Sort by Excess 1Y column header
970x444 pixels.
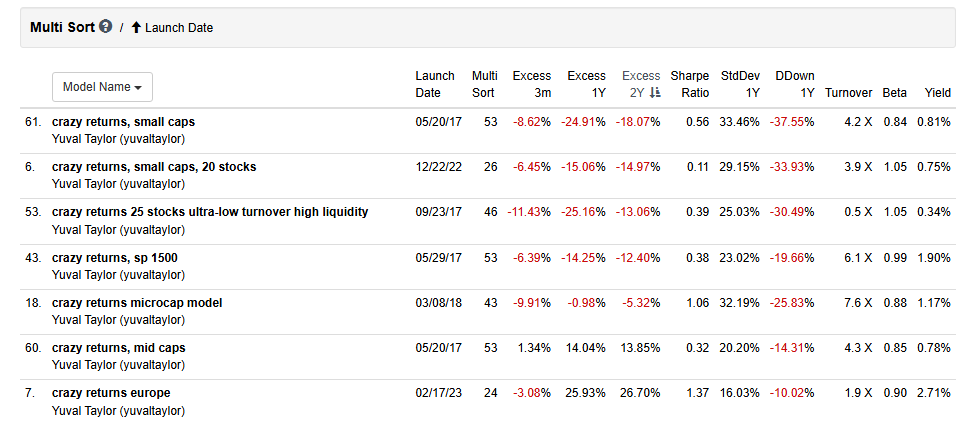586,84
